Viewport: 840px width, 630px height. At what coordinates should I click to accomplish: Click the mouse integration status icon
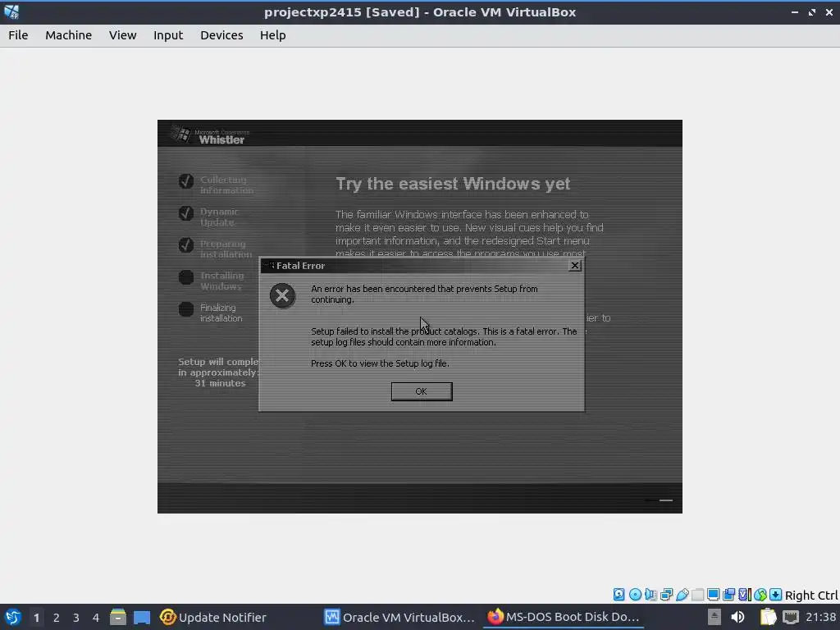[x=760, y=594]
